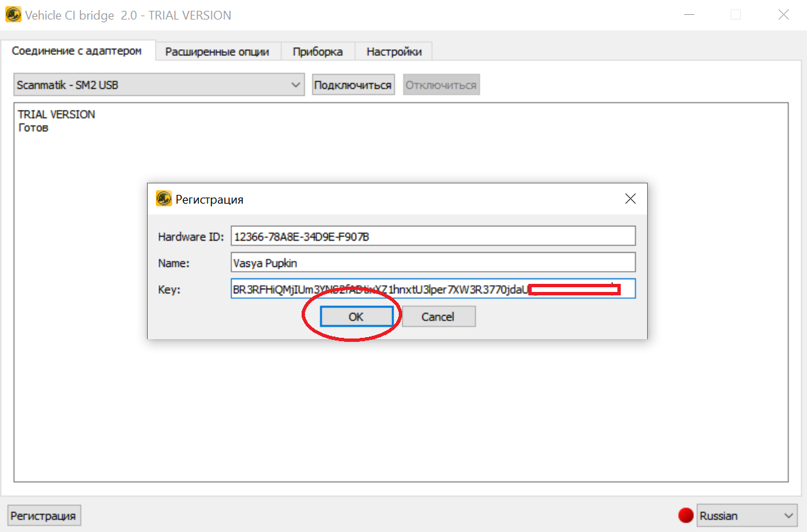Minimize the Vehicle CI bridge window
The height and width of the screenshot is (532, 807).
[x=689, y=15]
